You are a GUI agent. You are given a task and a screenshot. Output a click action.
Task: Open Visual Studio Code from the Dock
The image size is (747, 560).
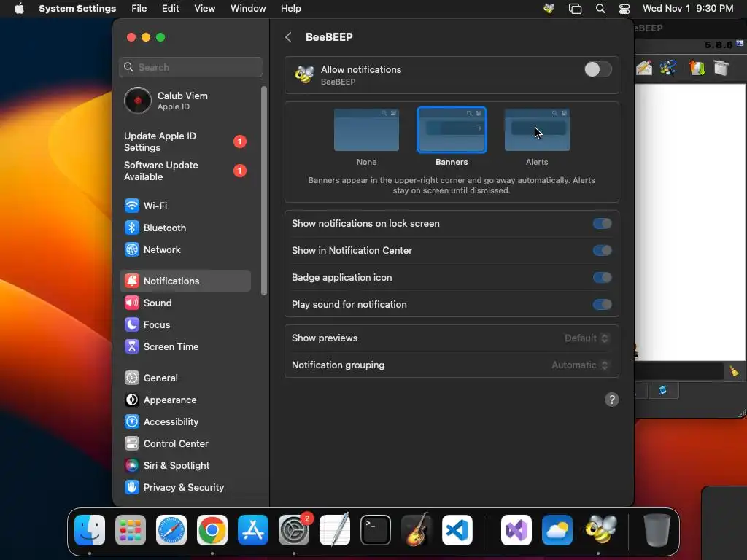[457, 529]
